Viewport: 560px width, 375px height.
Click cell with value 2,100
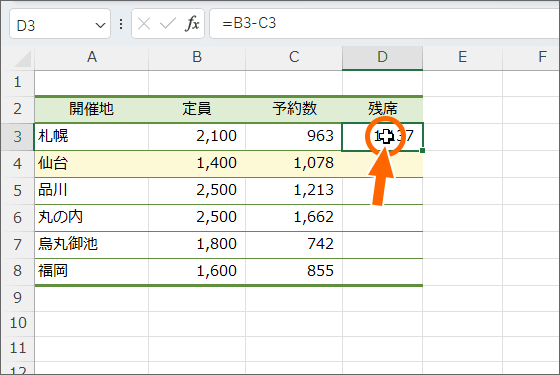pyautogui.click(x=197, y=136)
